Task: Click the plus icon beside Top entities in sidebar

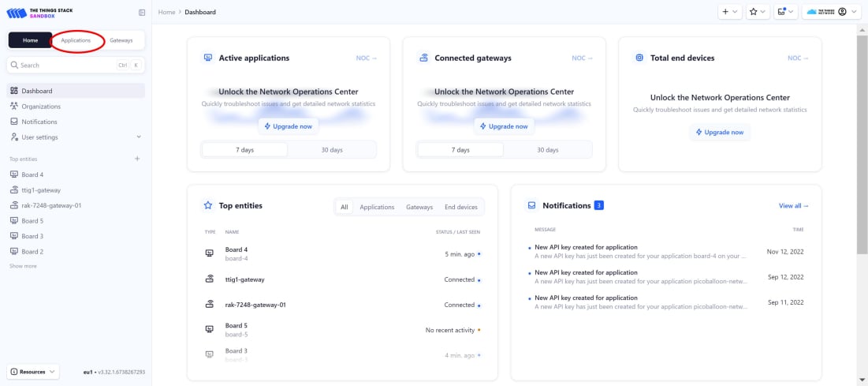Action: point(137,159)
